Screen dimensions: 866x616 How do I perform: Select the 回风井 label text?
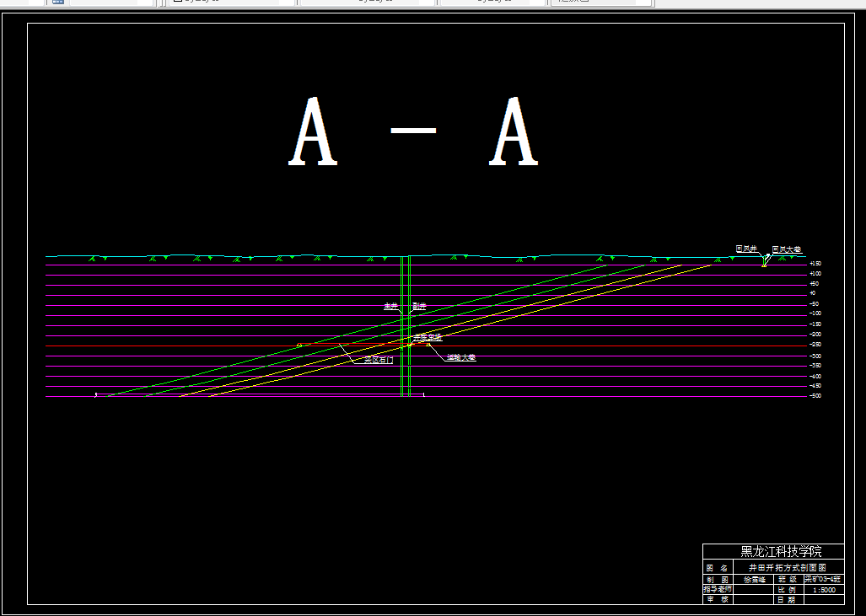click(746, 249)
